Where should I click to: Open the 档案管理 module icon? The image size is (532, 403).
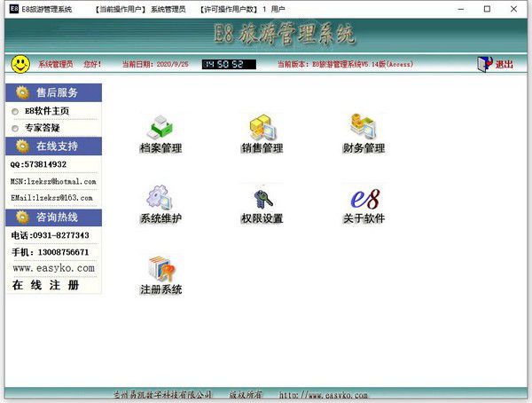[x=160, y=127]
